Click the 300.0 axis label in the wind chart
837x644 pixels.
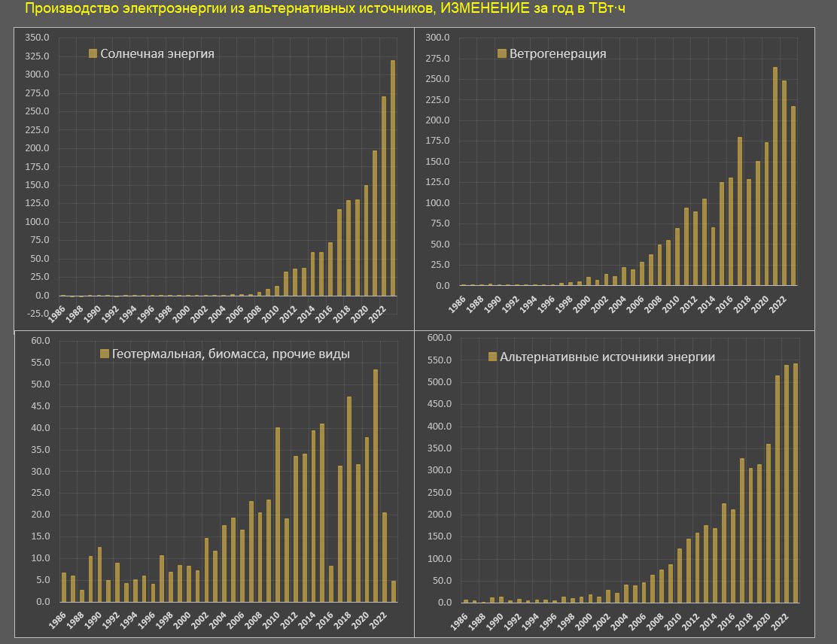point(437,38)
